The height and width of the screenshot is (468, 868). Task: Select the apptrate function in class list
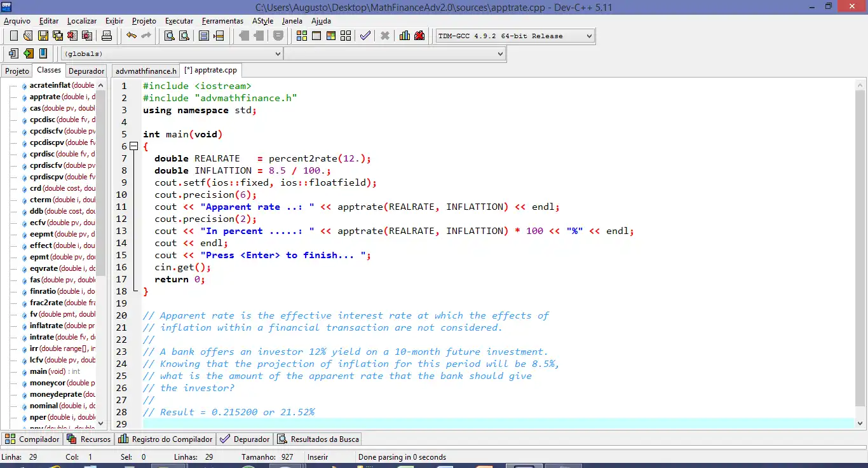tap(44, 97)
